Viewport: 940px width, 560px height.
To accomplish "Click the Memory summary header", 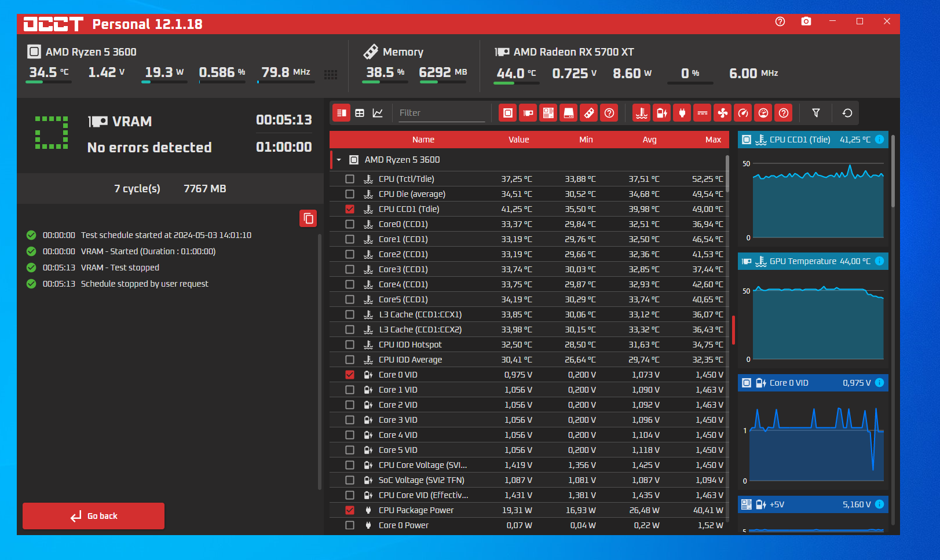I will pos(403,52).
